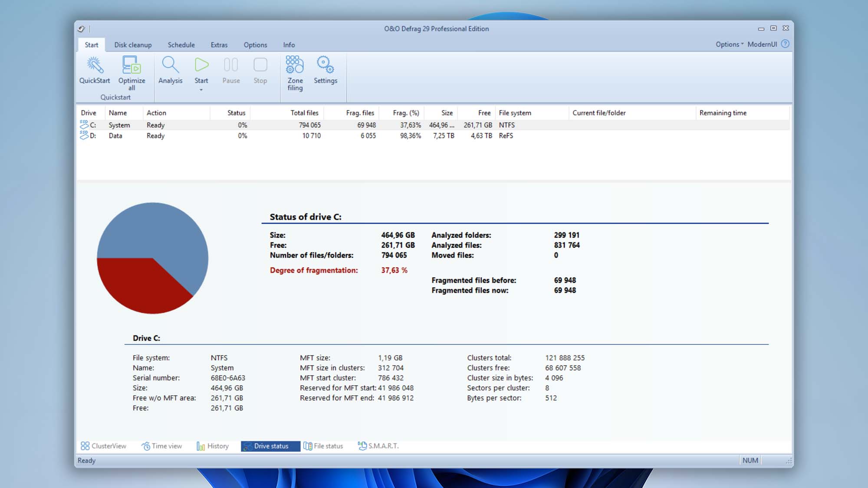Select the System drive name cell
Viewport: 868px width, 488px height.
pos(119,125)
